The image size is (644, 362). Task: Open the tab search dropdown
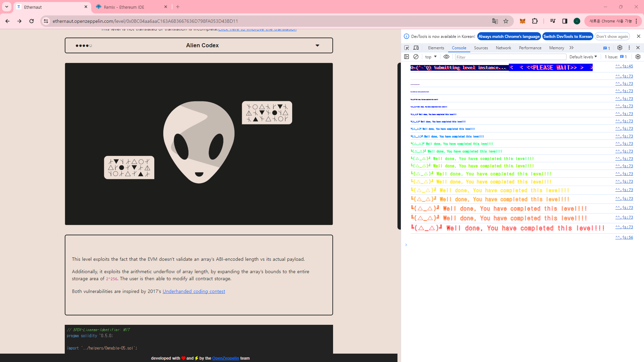coord(7,7)
